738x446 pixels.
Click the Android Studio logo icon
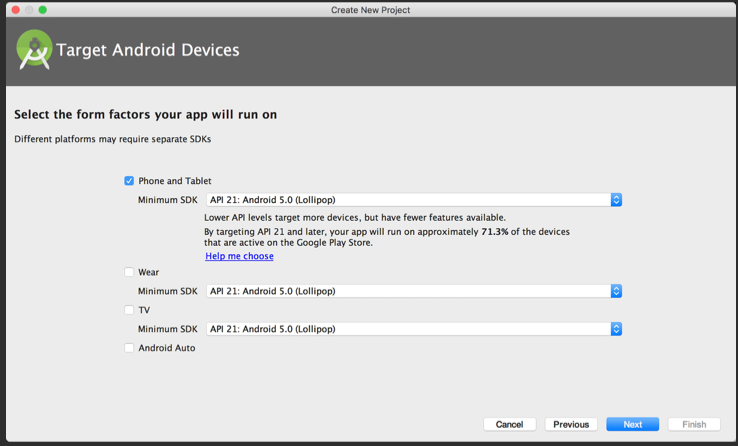(x=34, y=49)
